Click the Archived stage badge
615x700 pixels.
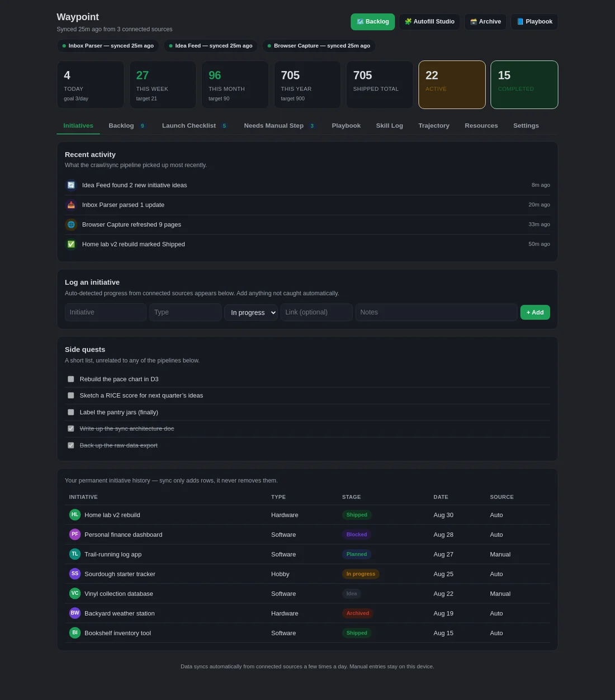click(358, 613)
